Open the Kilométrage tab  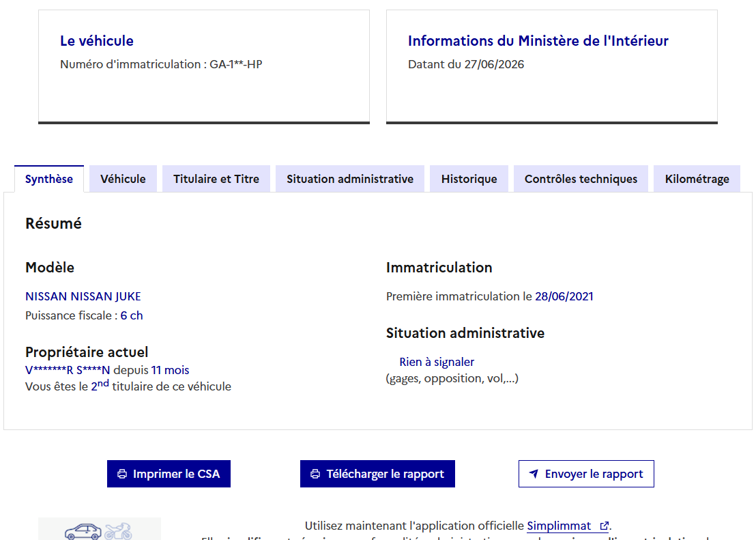[x=697, y=179]
